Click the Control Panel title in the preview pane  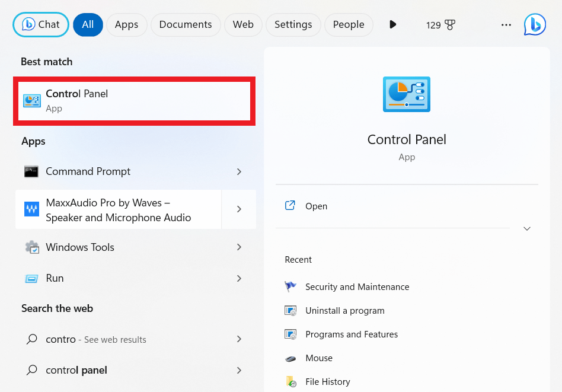point(407,139)
